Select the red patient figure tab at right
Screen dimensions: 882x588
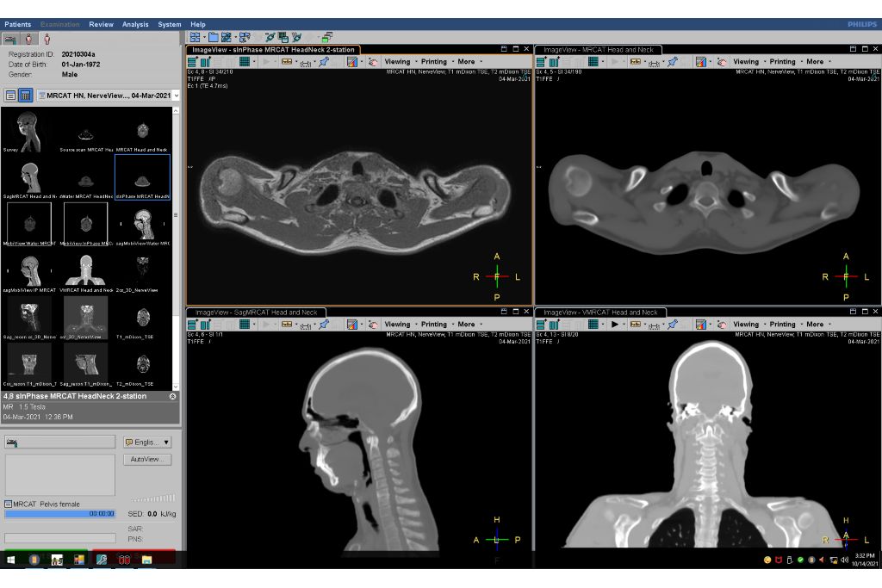point(47,39)
